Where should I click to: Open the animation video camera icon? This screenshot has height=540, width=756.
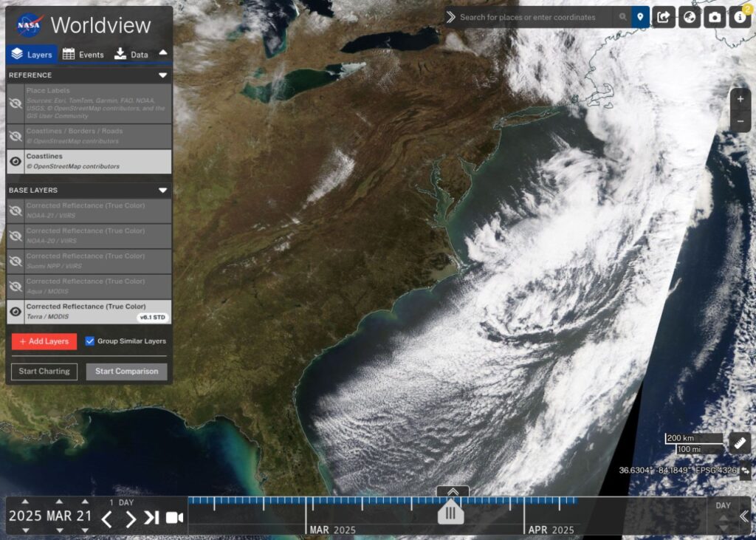[174, 518]
